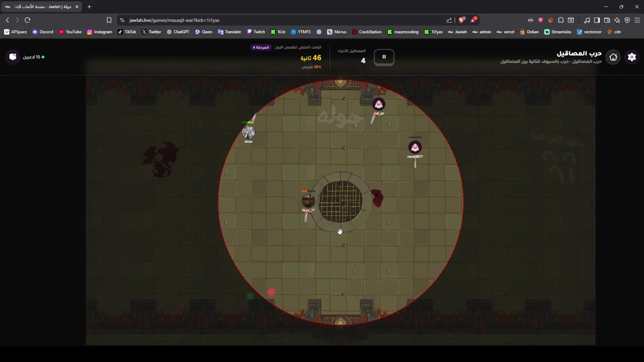Click the orange acorn extension icon
This screenshot has width=644, height=362.
(x=550, y=20)
